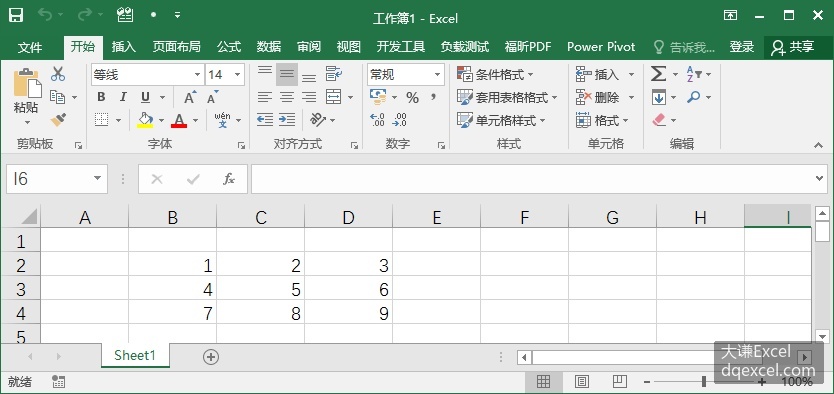Toggle Italic formatting
Viewport: 834px width, 394px height.
click(x=123, y=97)
